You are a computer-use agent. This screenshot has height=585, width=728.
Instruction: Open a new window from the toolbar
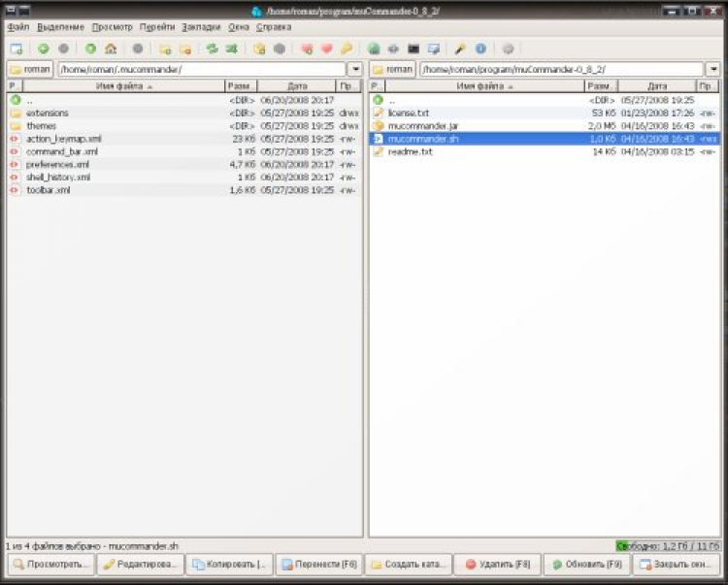point(17,49)
